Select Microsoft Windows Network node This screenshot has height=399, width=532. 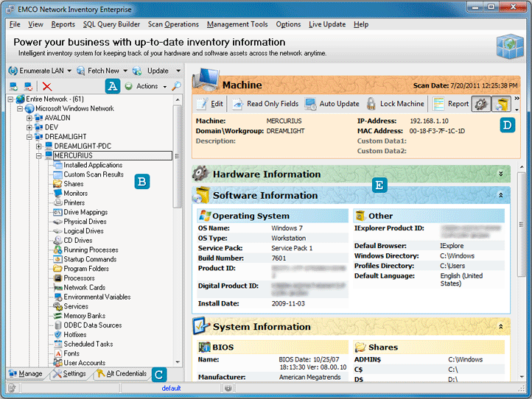[x=74, y=108]
